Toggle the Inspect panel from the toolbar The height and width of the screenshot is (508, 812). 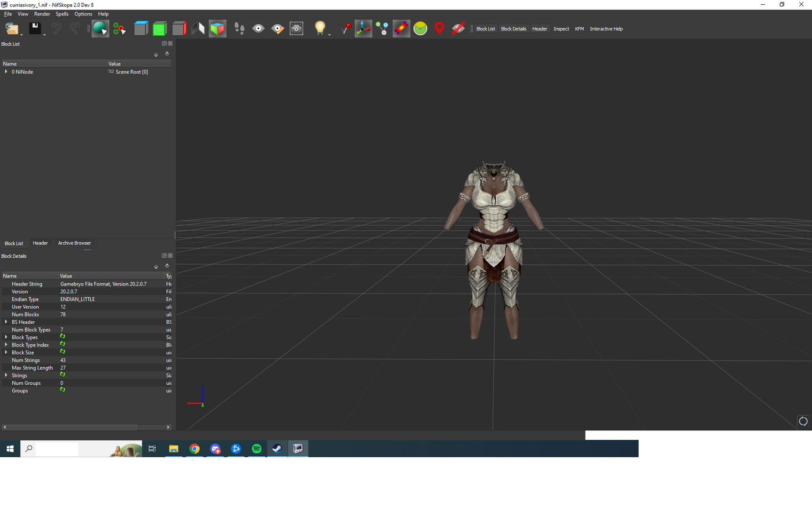pos(561,29)
